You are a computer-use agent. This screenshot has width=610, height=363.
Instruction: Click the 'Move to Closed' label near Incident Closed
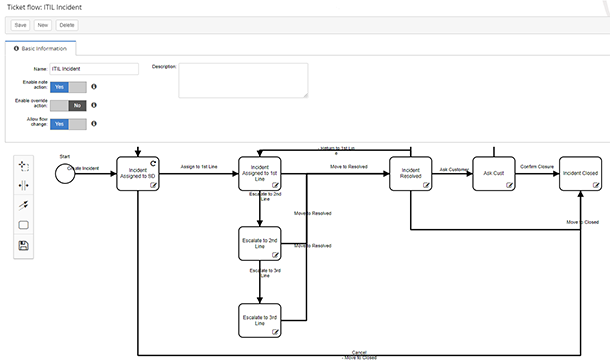pyautogui.click(x=582, y=222)
